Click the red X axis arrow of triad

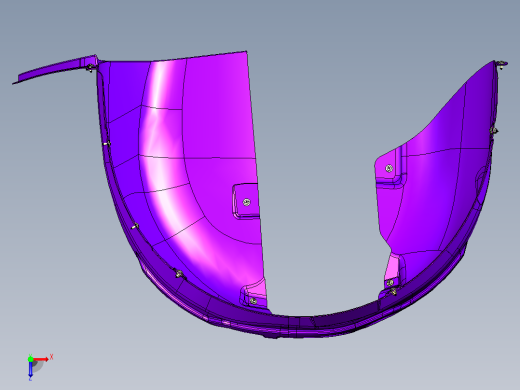41,359
